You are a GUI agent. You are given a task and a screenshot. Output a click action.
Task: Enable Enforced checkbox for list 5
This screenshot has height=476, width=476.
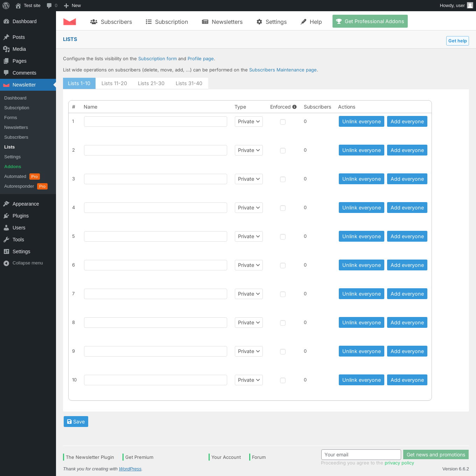click(x=283, y=237)
